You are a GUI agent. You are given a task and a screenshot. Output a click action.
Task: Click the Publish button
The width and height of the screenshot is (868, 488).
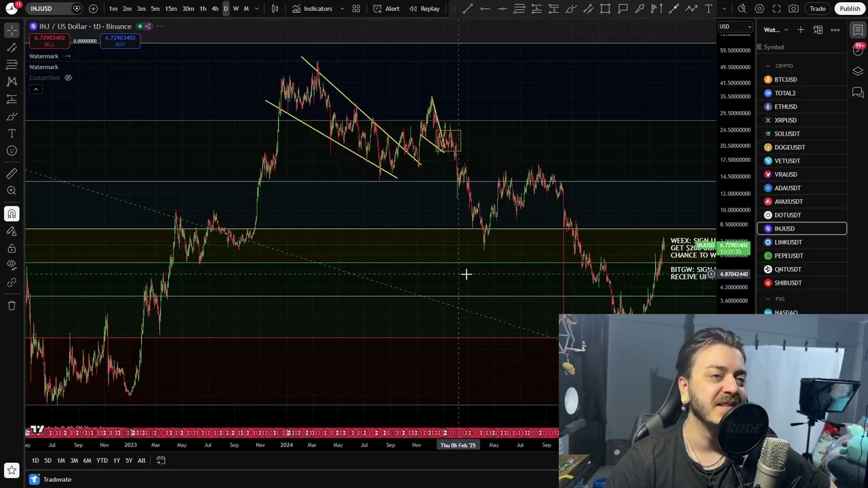(850, 9)
